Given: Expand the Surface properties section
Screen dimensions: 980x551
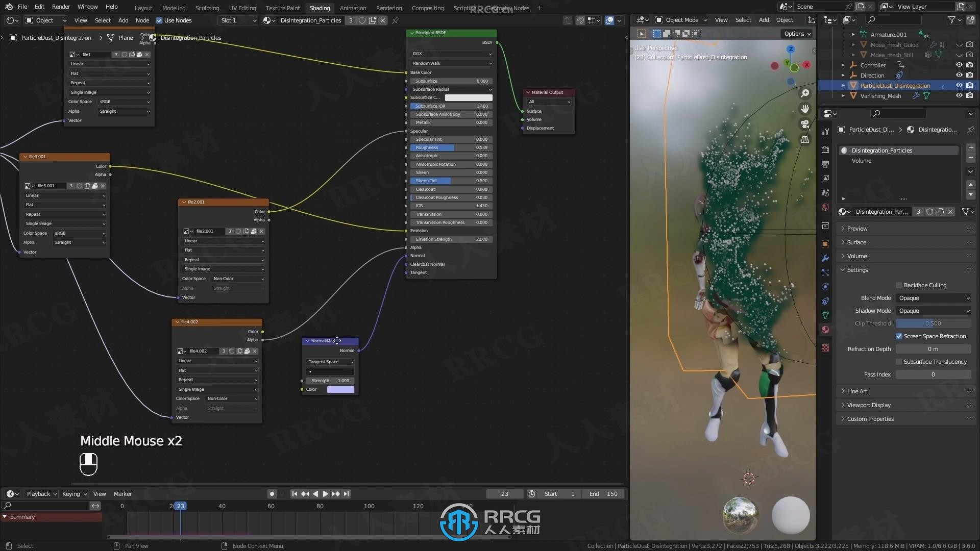Looking at the screenshot, I should (857, 242).
